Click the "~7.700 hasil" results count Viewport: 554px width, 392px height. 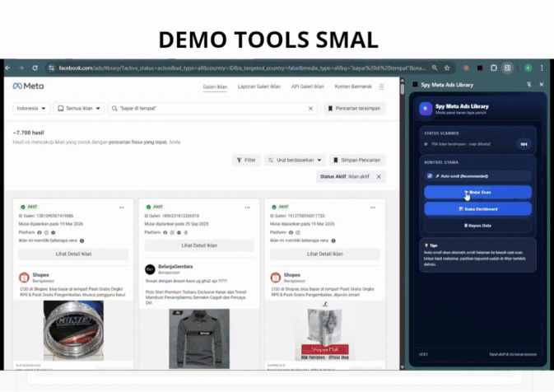28,133
